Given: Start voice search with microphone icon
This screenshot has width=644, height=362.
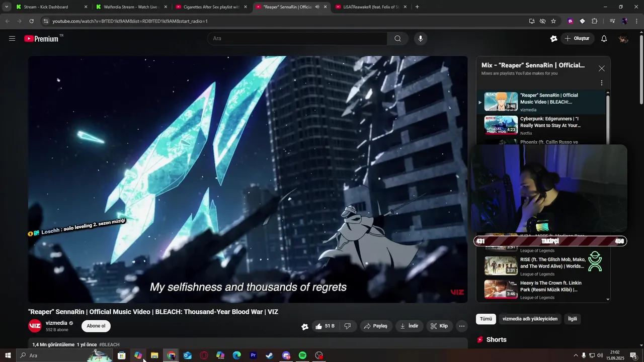Looking at the screenshot, I should pyautogui.click(x=421, y=38).
